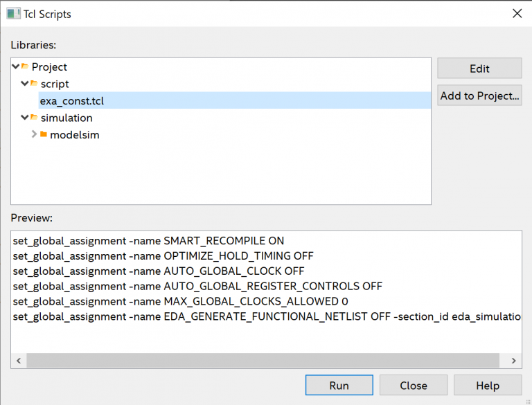Viewport: 532px width, 405px height.
Task: Click the Tcl Scripts title bar icon
Action: pos(14,14)
